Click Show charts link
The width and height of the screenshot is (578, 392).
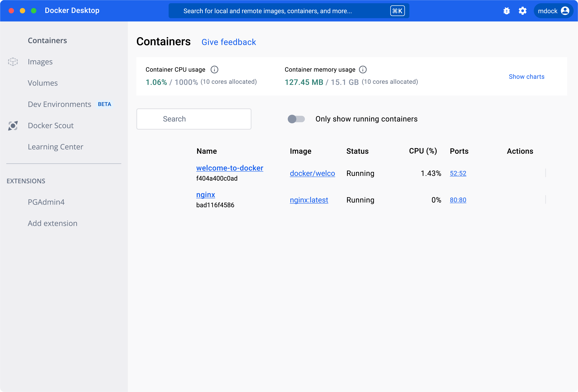[526, 77]
